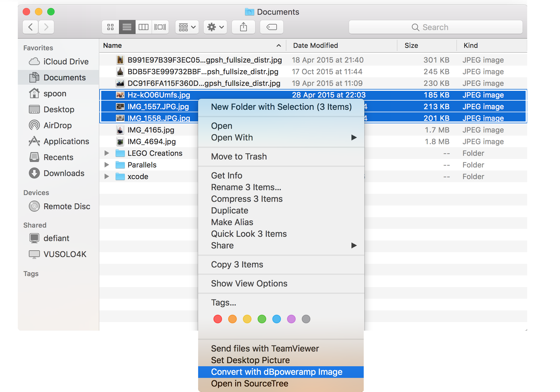Image resolution: width=560 pixels, height=392 pixels.
Task: Open the item arrangement dropdown
Action: (187, 27)
